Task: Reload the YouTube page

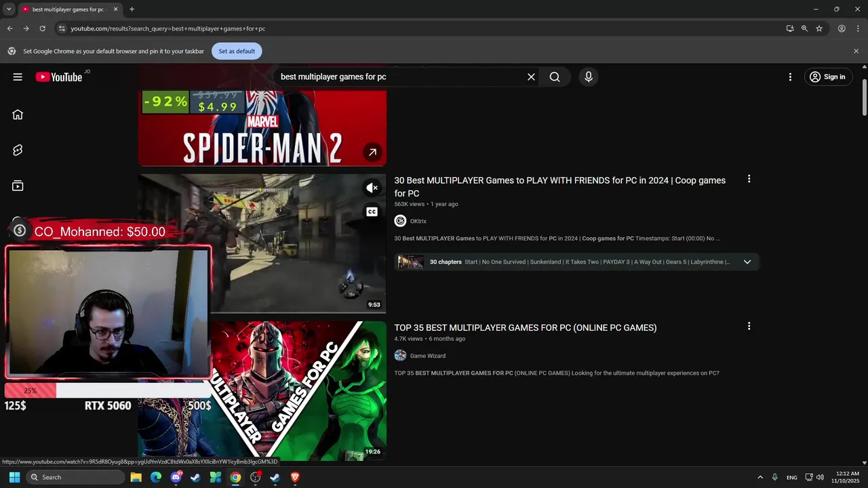Action: [42, 28]
